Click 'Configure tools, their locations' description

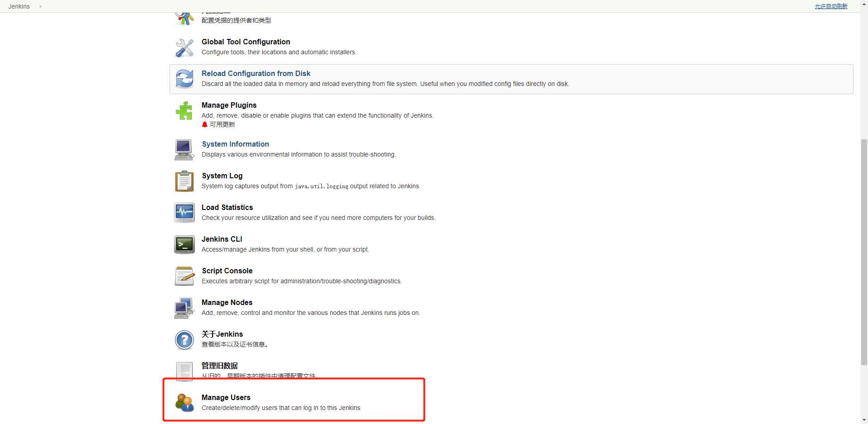[279, 52]
